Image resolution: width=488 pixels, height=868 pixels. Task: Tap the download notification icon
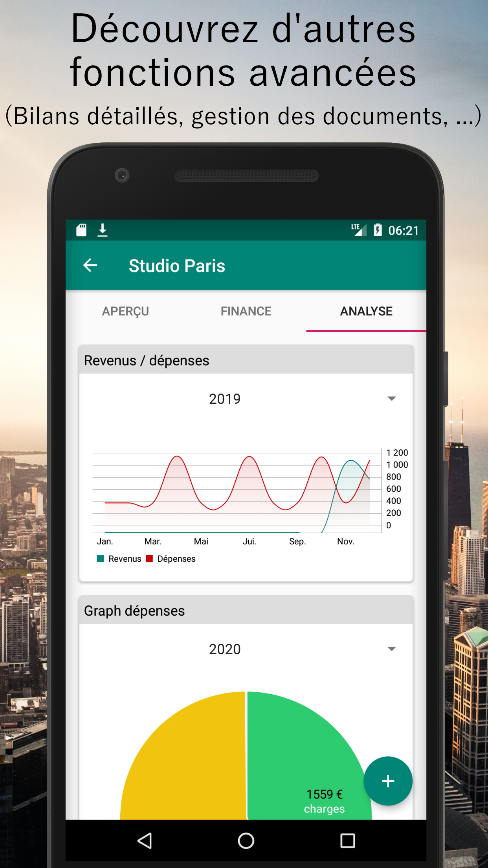[103, 230]
